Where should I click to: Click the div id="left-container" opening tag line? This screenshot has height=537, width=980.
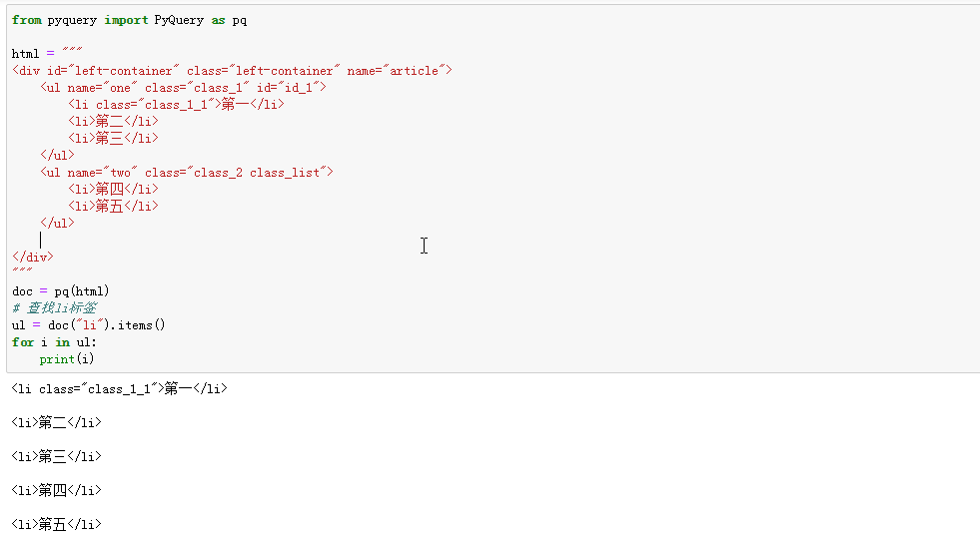(x=232, y=71)
